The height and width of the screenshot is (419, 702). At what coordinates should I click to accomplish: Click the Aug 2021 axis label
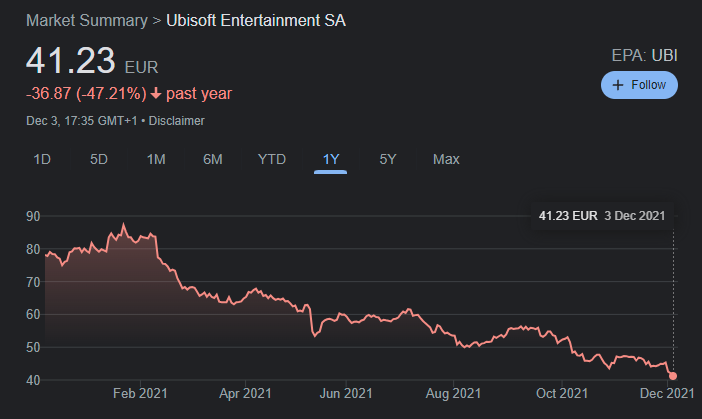point(453,393)
